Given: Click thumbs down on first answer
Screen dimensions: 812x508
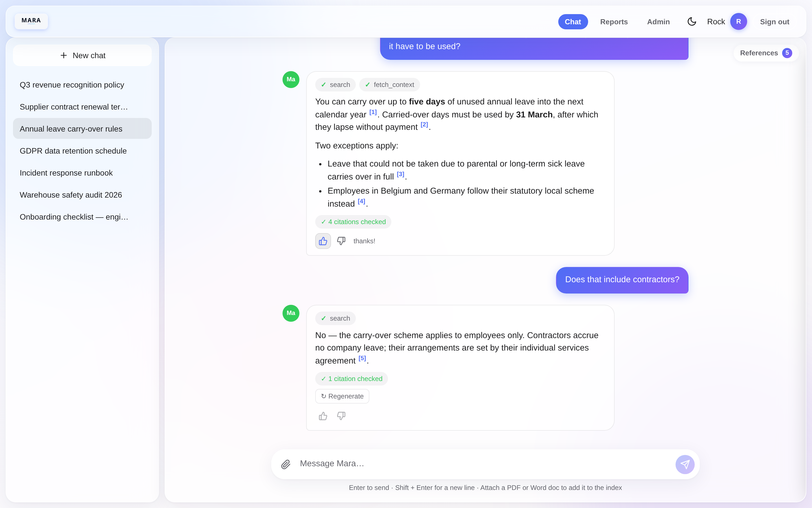Looking at the screenshot, I should point(341,241).
